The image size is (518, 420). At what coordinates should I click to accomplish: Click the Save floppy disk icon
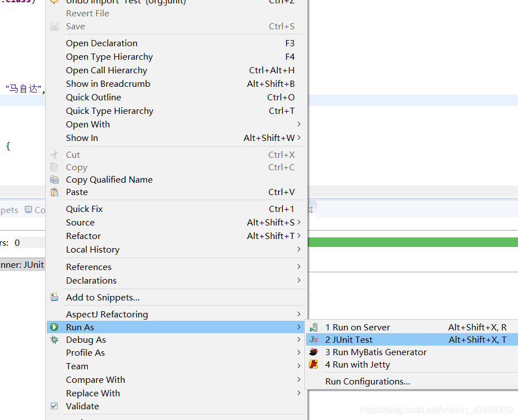[x=54, y=26]
